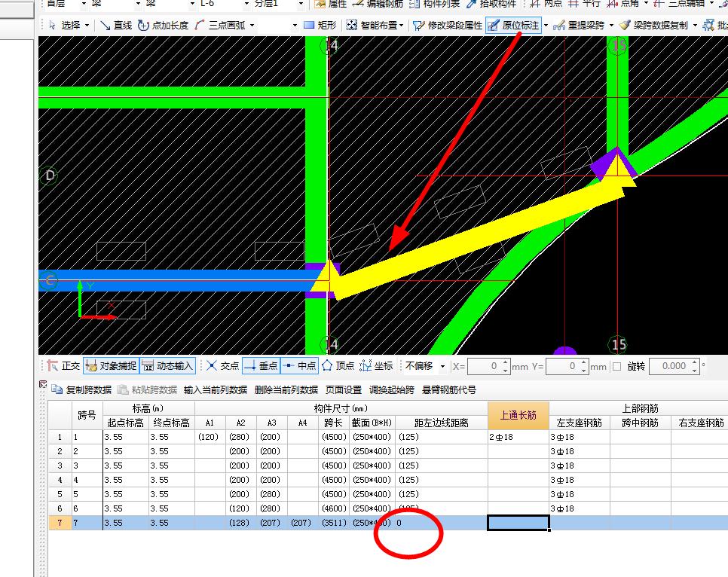Click the active 上通长筋 cell in row 7
The image size is (728, 577).
tap(518, 523)
